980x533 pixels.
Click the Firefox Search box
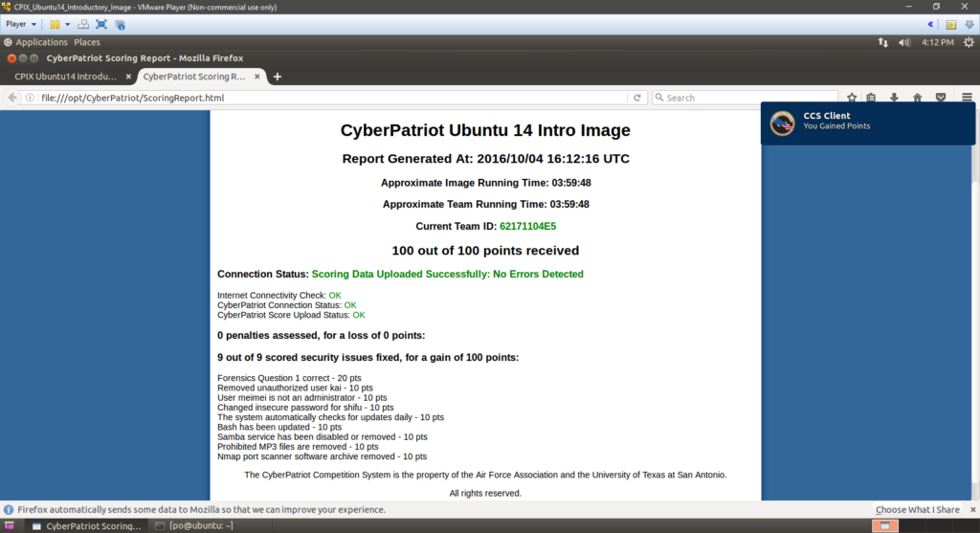[745, 98]
